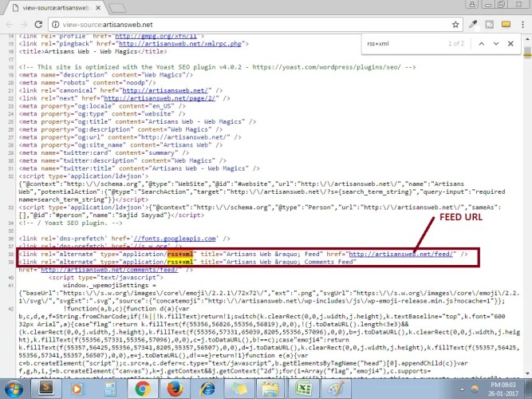The image size is (532, 399).
Task: Reload the page with the refresh icon
Action: coord(38,25)
